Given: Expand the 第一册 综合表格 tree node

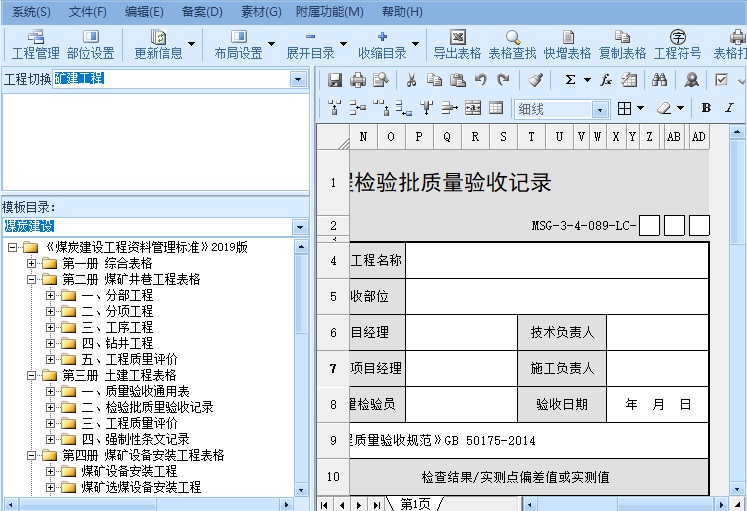Looking at the screenshot, I should coord(32,264).
